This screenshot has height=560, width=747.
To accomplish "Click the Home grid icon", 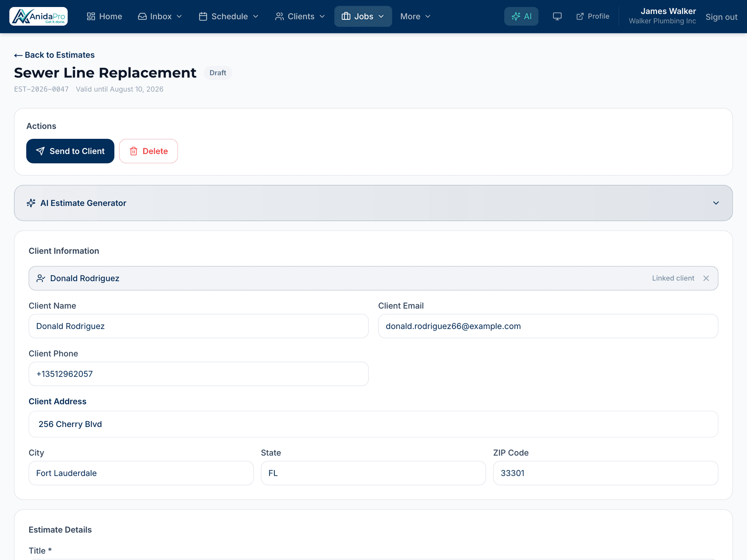I will coord(91,16).
